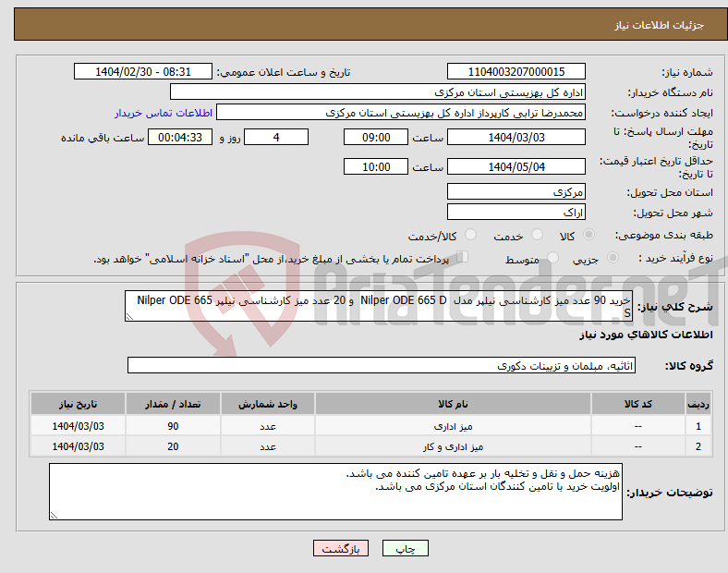Click the resize handle of buyer notes
This screenshot has height=573, width=728.
coord(54,516)
